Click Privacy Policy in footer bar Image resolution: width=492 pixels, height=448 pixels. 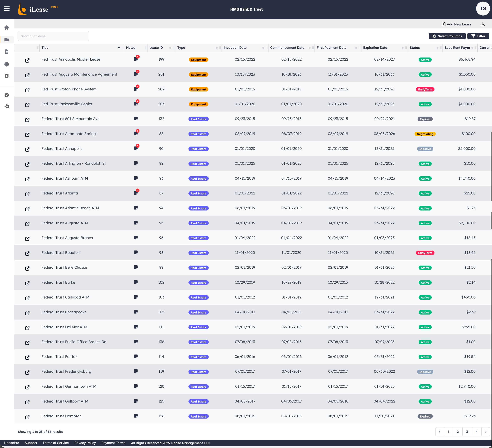pos(85,443)
